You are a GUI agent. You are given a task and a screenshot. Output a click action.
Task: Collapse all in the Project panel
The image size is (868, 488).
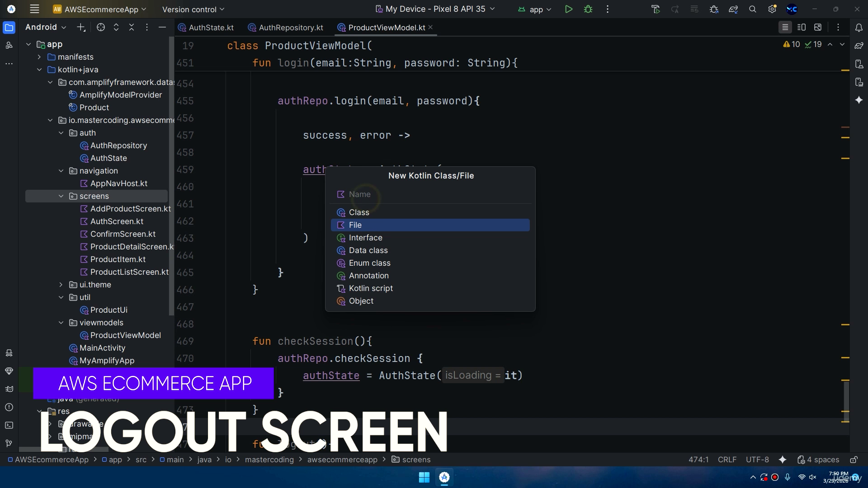(x=132, y=28)
